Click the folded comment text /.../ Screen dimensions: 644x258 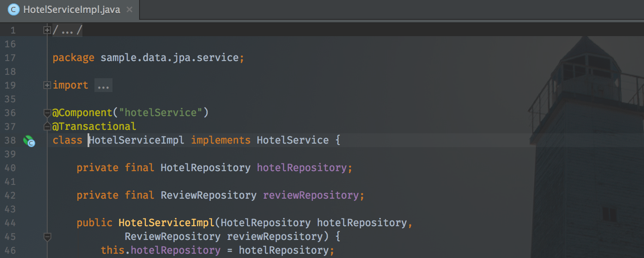[x=67, y=30]
